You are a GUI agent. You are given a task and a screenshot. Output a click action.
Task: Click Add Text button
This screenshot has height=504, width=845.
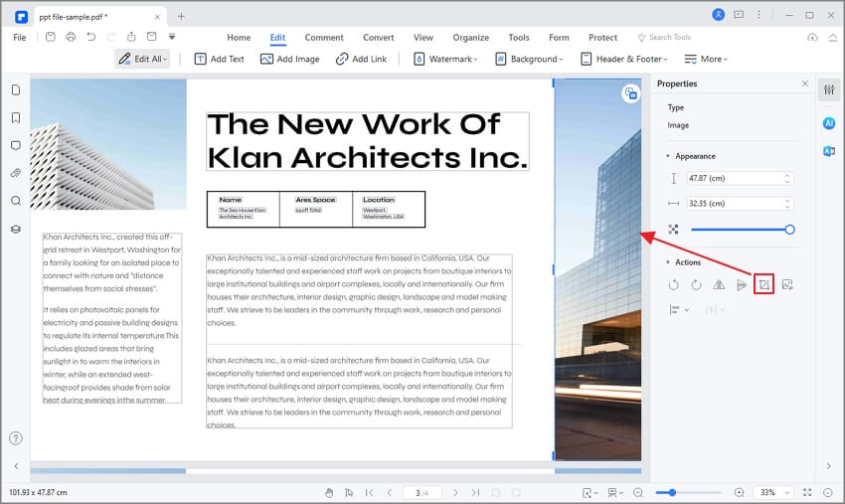click(220, 59)
